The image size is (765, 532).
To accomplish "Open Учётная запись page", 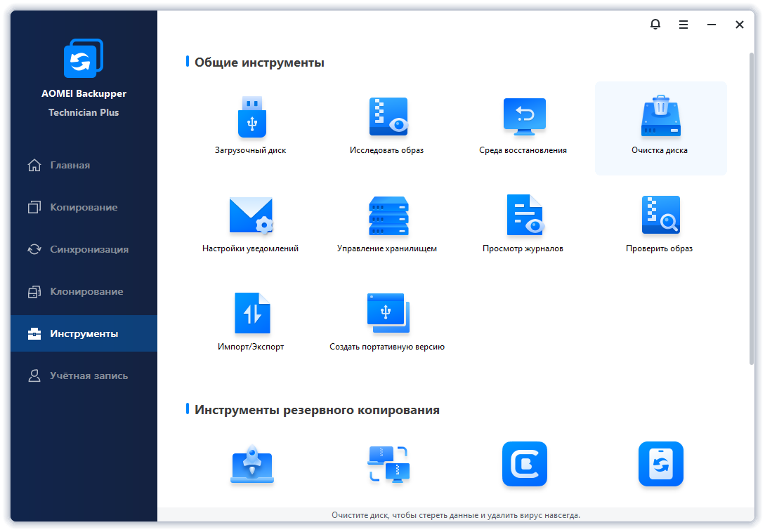I will pos(89,376).
